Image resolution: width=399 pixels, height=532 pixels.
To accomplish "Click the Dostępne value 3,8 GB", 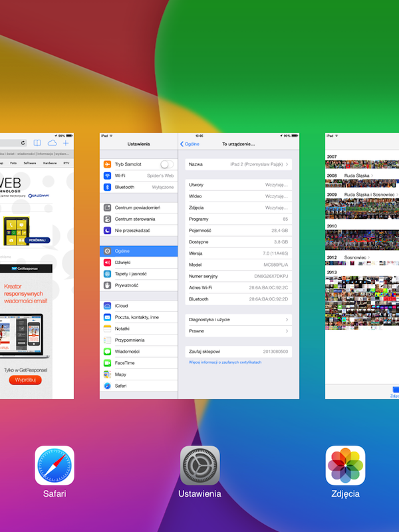I will [281, 242].
